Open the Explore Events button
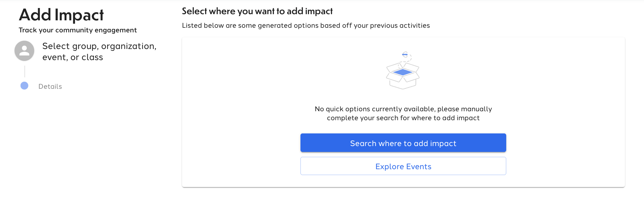Screen dimensions: 644x212 click(x=403, y=166)
